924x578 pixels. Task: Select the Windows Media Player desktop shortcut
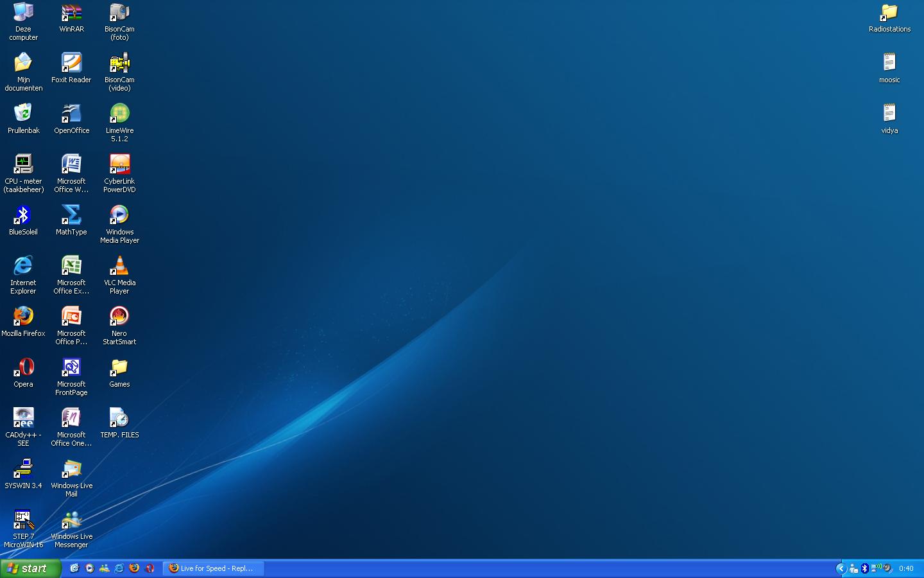coord(119,224)
